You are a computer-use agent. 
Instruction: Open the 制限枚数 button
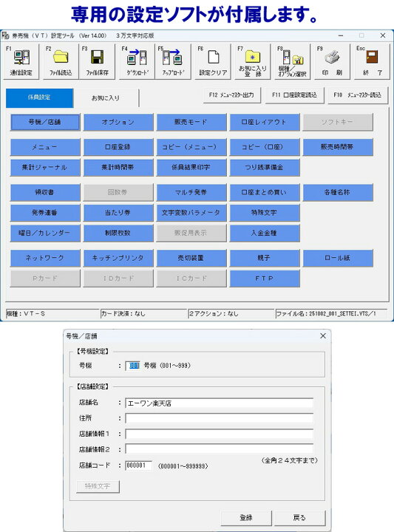(118, 233)
